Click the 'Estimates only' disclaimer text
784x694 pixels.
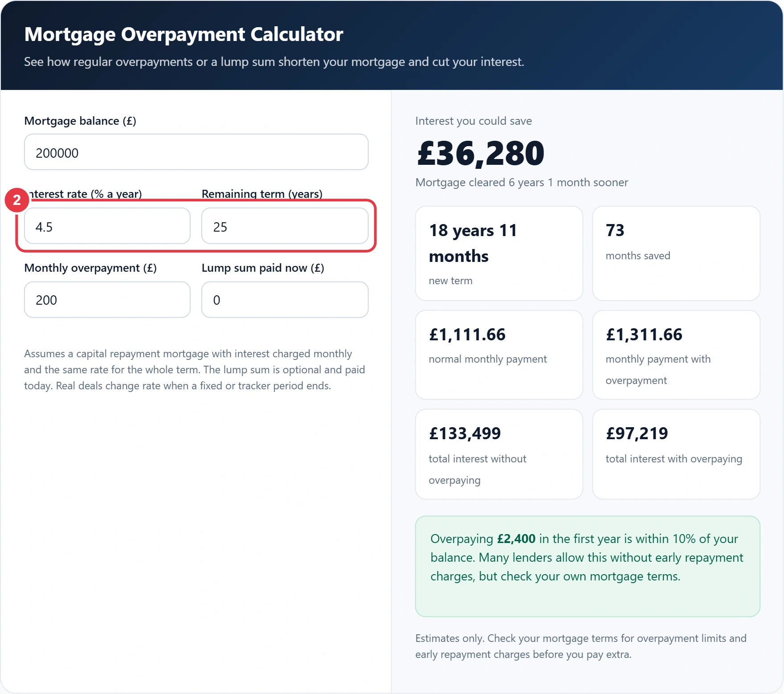click(x=581, y=646)
